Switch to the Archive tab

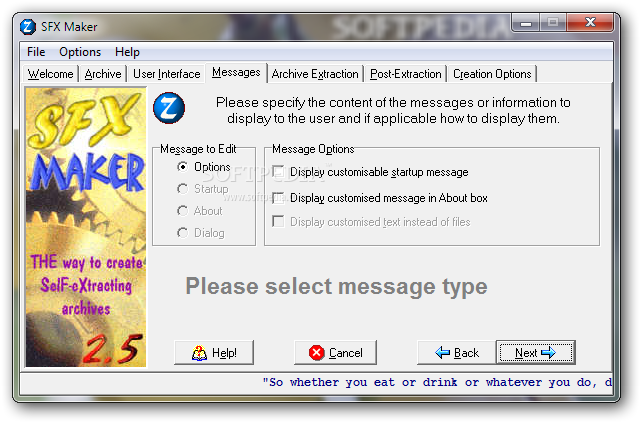point(103,74)
